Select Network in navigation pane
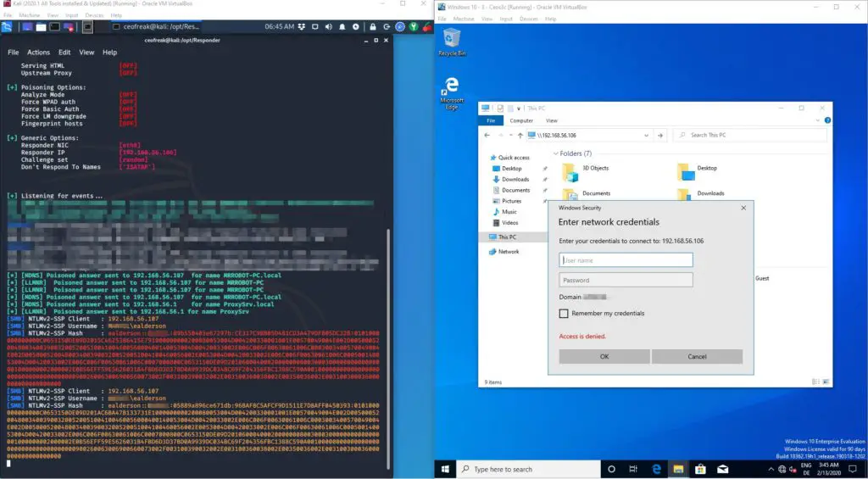 [x=504, y=252]
